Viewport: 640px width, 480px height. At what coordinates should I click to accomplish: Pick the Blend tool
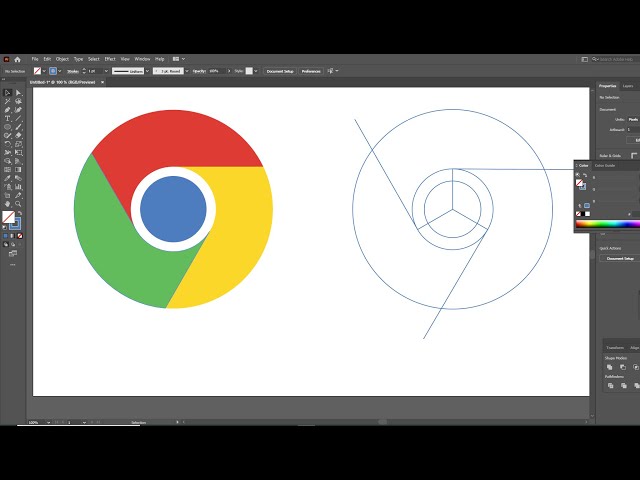tap(18, 178)
